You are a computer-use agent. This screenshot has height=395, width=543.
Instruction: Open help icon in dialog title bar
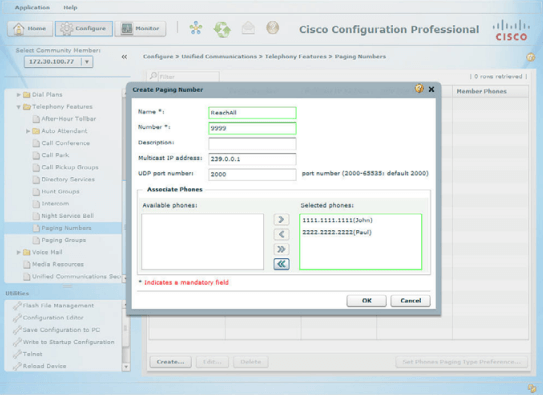pos(419,89)
